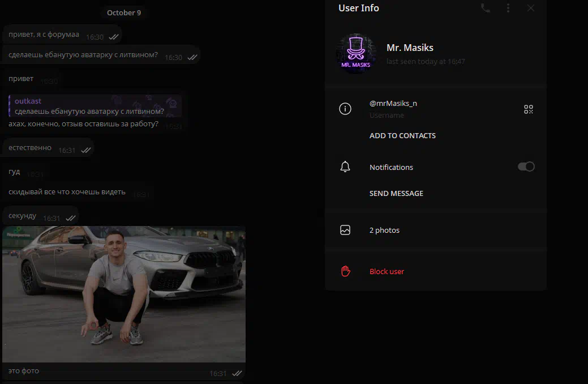Click the October 9 date badge

point(124,13)
